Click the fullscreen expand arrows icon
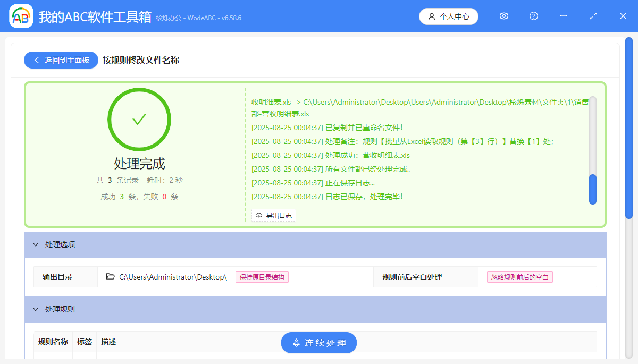The image size is (638, 364). [x=593, y=16]
